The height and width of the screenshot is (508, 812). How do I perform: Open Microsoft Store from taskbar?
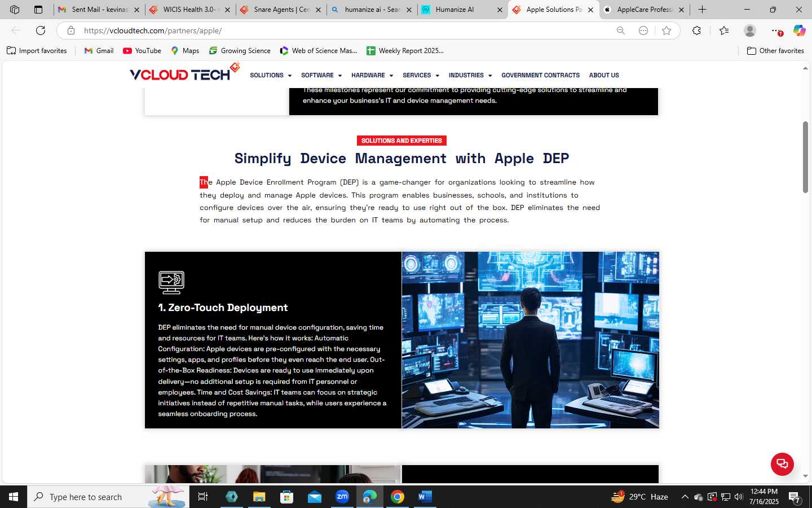[287, 497]
